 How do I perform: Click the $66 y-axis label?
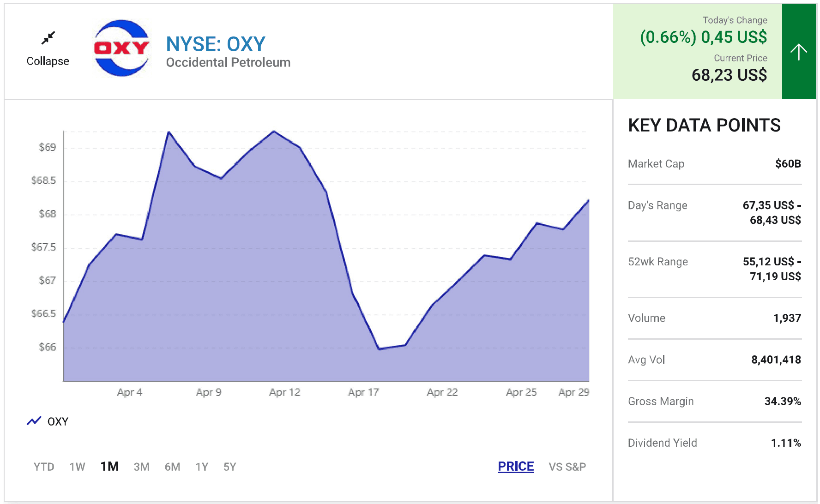pyautogui.click(x=48, y=347)
